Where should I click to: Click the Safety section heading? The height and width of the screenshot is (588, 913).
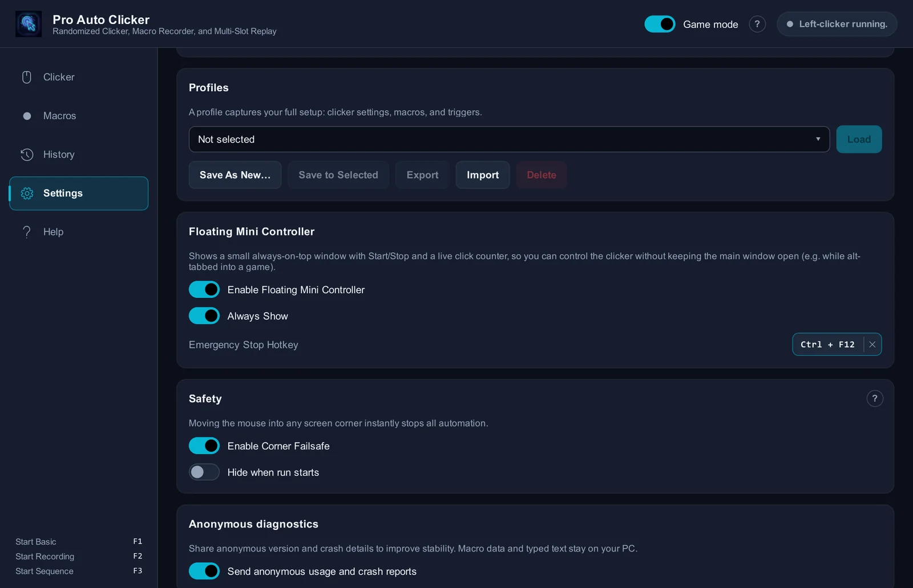tap(205, 399)
